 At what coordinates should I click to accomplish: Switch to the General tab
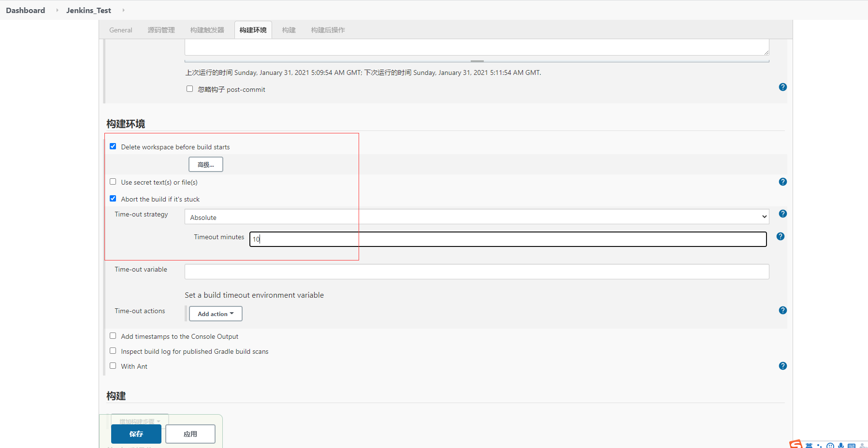tap(121, 30)
